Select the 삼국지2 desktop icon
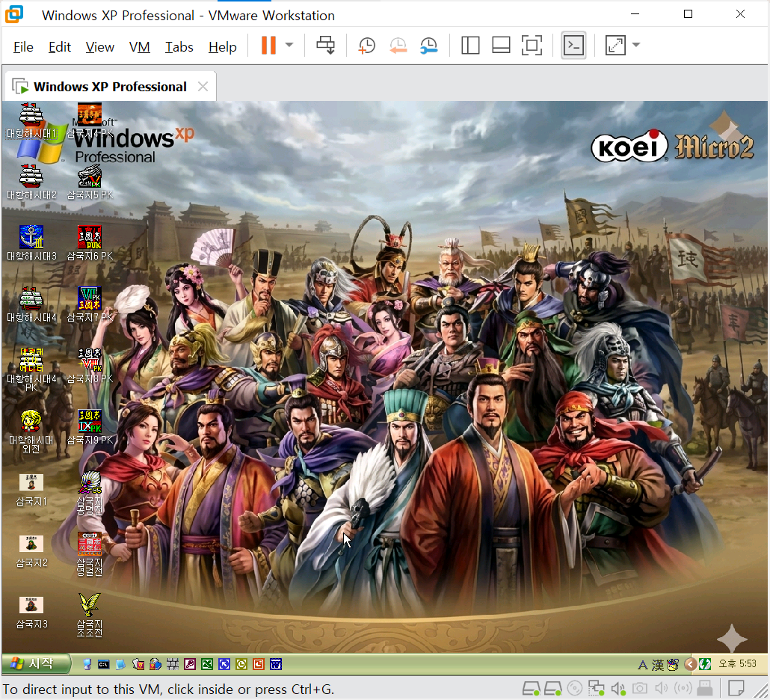Viewport: 770px width, 700px height. coord(31,550)
